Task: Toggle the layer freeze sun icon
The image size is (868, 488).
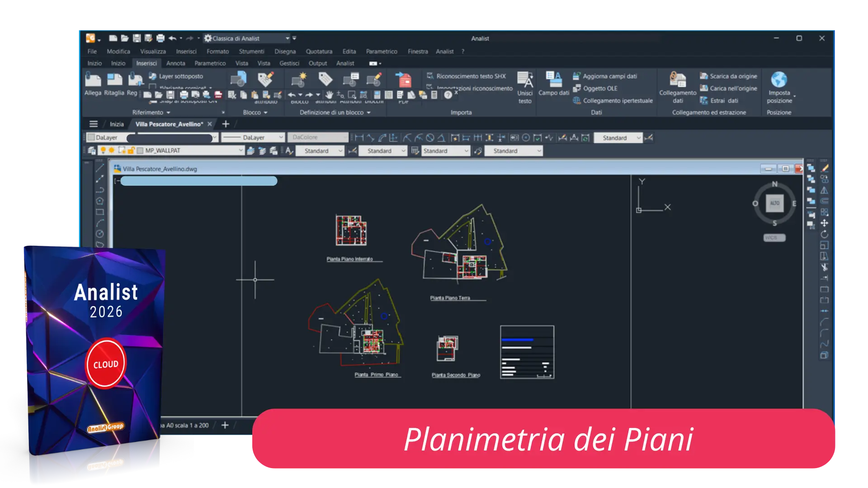Action: [111, 150]
